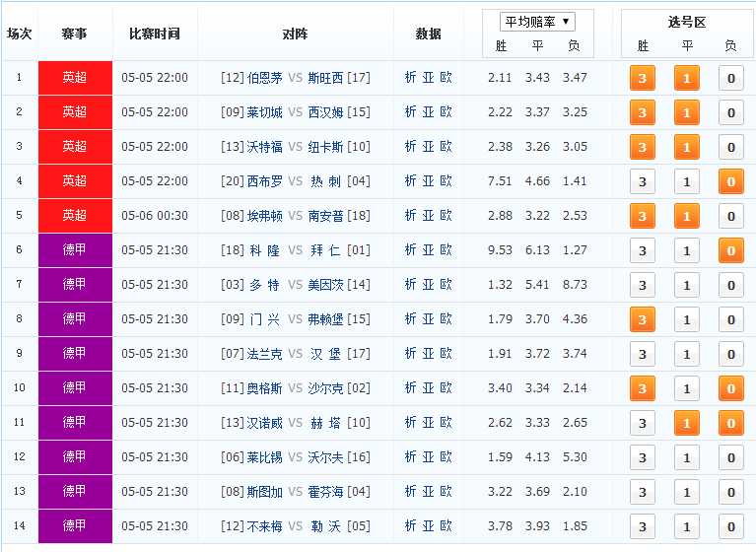Select draw odds 6.13 for match 6
The height and width of the screenshot is (552, 756).
pyautogui.click(x=537, y=250)
